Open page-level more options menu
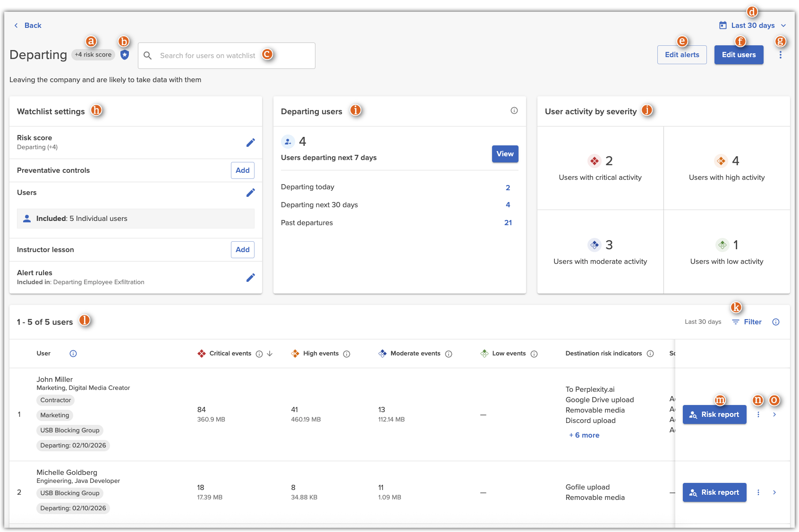Image resolution: width=799 pixels, height=532 pixels. point(780,55)
